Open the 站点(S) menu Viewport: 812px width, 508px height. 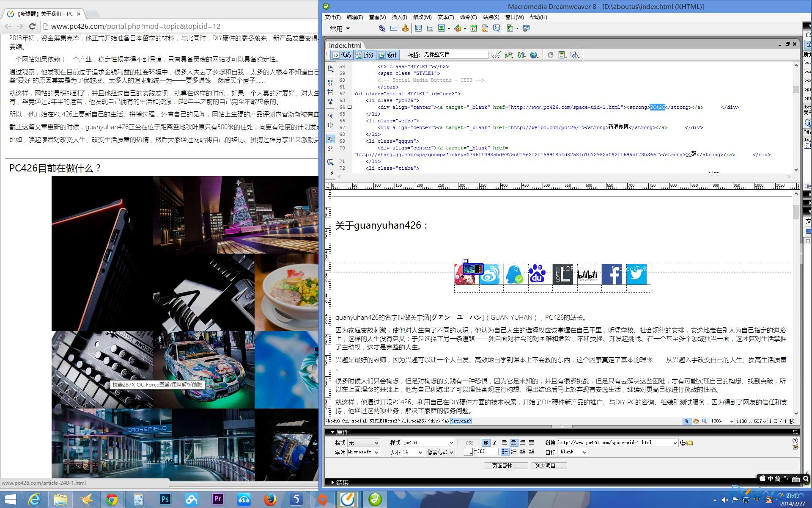491,17
